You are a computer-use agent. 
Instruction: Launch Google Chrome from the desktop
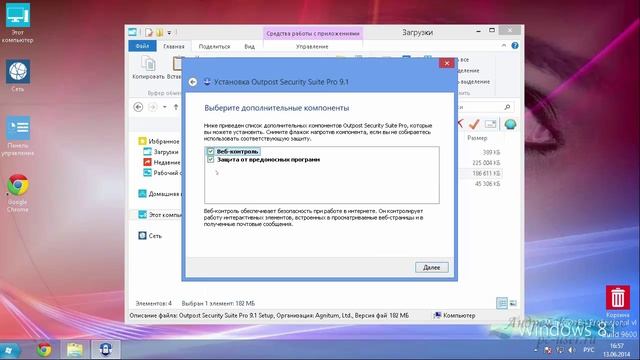click(18, 193)
